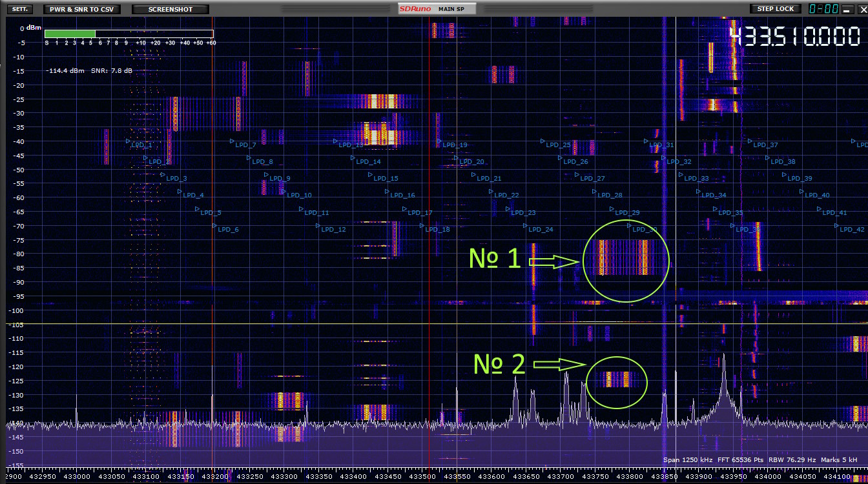The image size is (868, 484).
Task: Pick the LPD_30 channel marker
Action: point(643,229)
